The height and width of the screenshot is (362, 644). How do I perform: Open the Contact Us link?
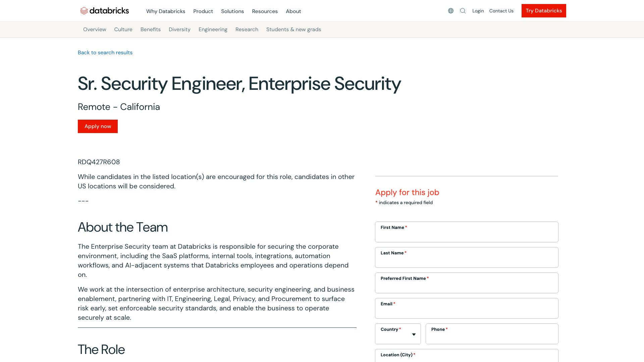501,11
